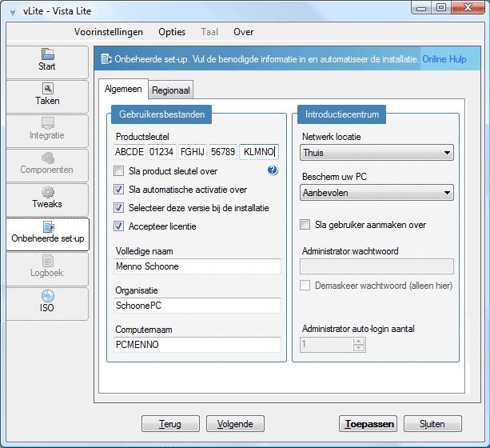Viewport: 490px width, 448px height.
Task: Go to Taken section
Action: point(47,96)
